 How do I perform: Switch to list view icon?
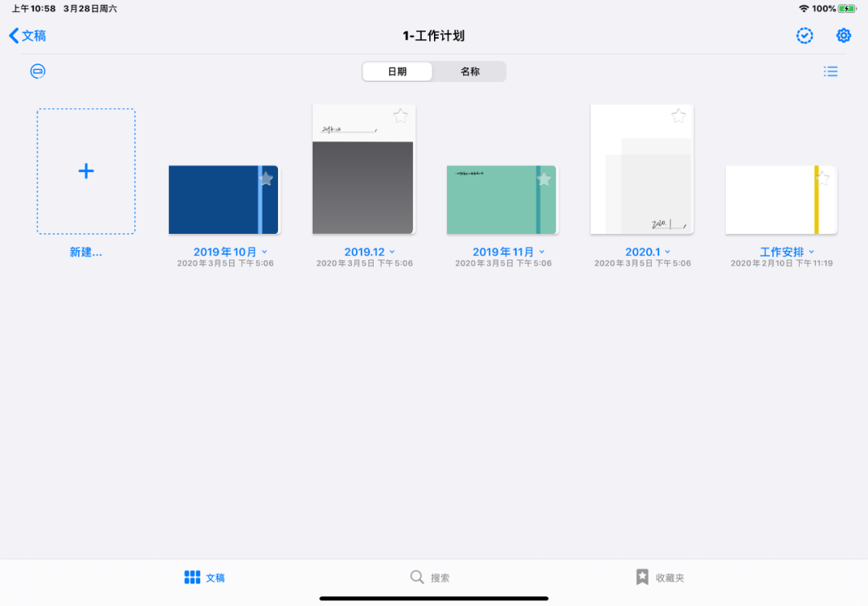point(830,72)
